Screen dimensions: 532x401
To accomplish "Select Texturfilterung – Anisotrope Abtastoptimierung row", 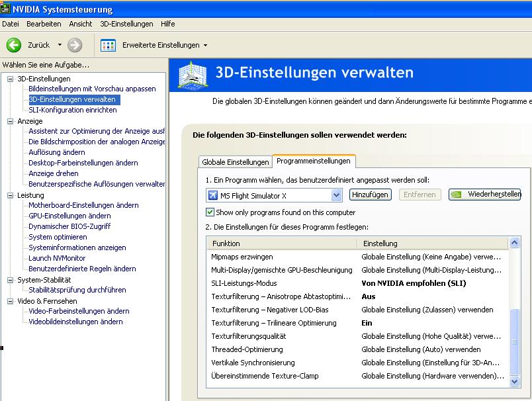I will [357, 296].
